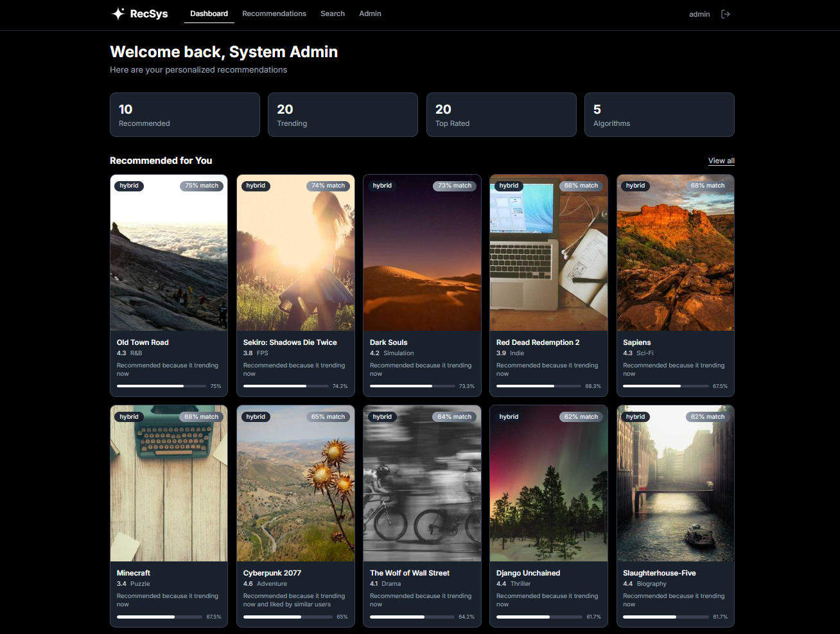Click the View all link
This screenshot has width=840, height=634.
[721, 161]
